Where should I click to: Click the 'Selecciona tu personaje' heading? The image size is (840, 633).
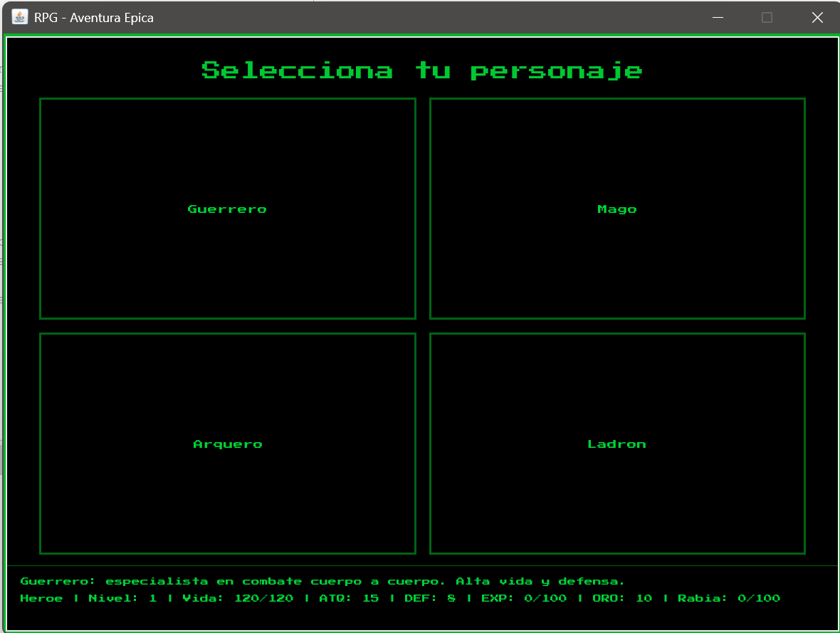(x=422, y=70)
